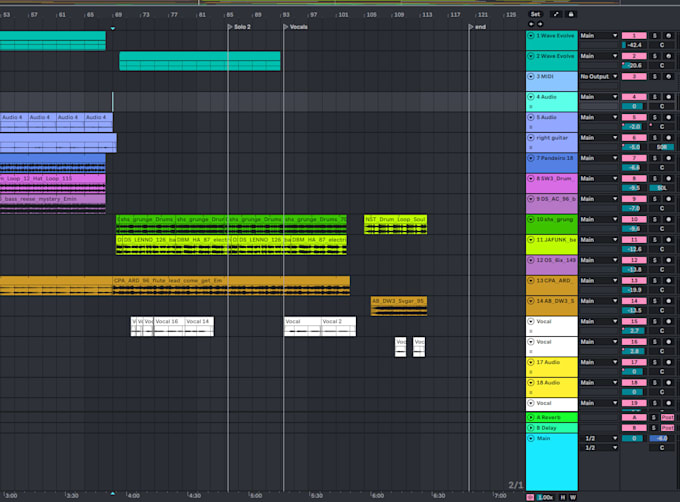Select the Vocal 2 clip
Image resolution: width=680 pixels, height=502 pixels.
pyautogui.click(x=338, y=326)
